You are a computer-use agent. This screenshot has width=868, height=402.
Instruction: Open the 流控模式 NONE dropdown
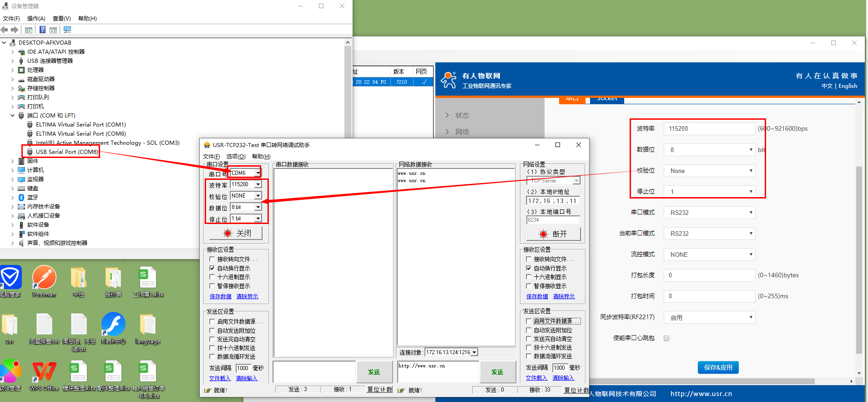709,254
